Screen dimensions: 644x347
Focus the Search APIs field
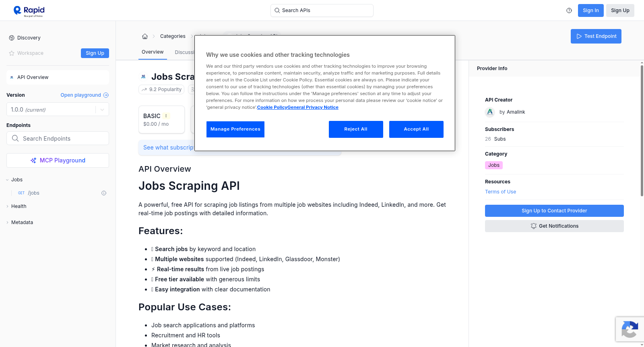click(x=322, y=10)
